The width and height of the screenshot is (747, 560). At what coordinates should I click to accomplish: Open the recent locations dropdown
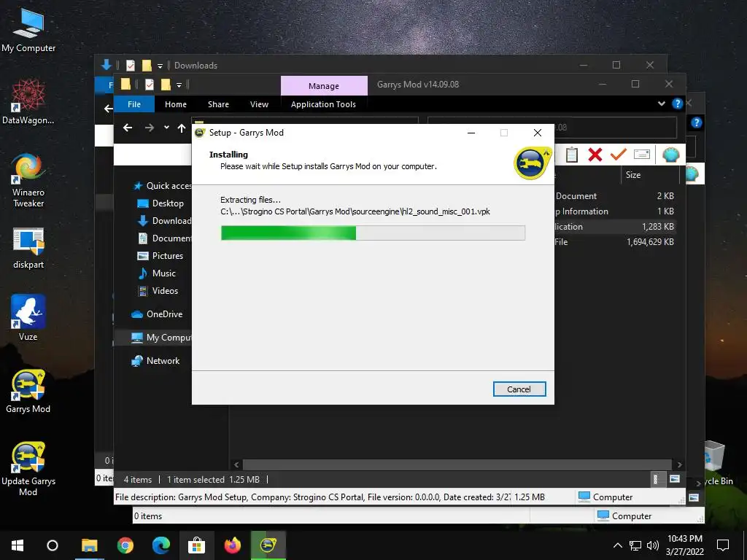166,128
